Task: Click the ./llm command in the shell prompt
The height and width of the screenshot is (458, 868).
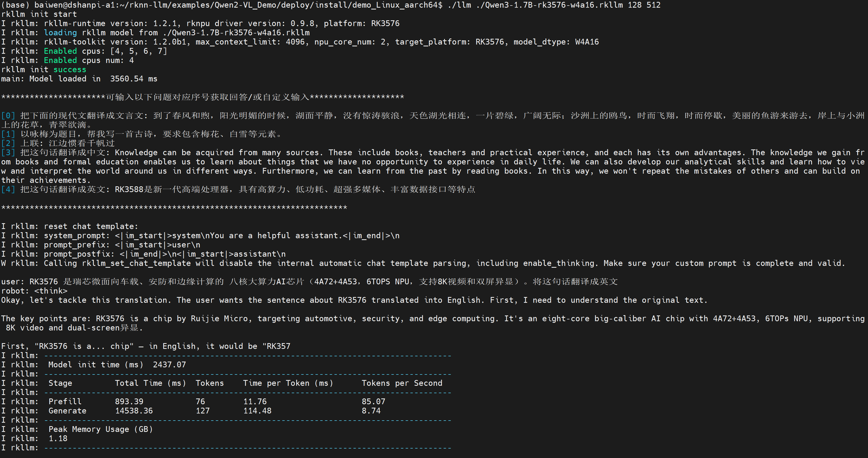Action: [x=459, y=5]
